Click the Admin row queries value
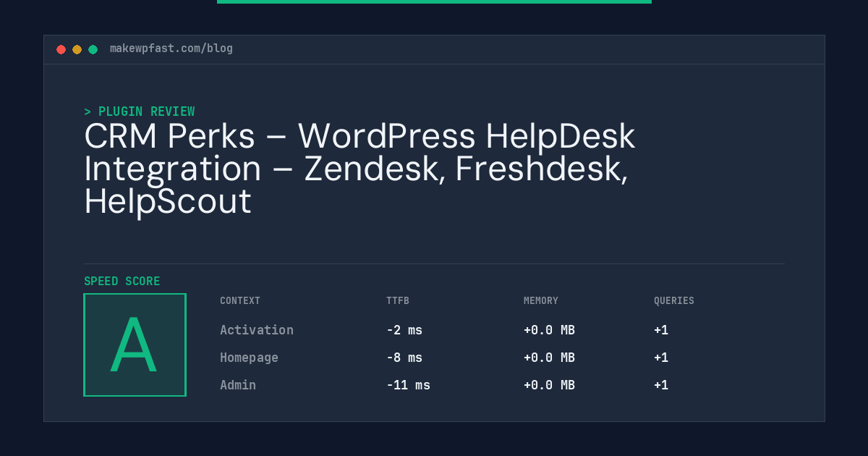The image size is (868, 456). 661,385
